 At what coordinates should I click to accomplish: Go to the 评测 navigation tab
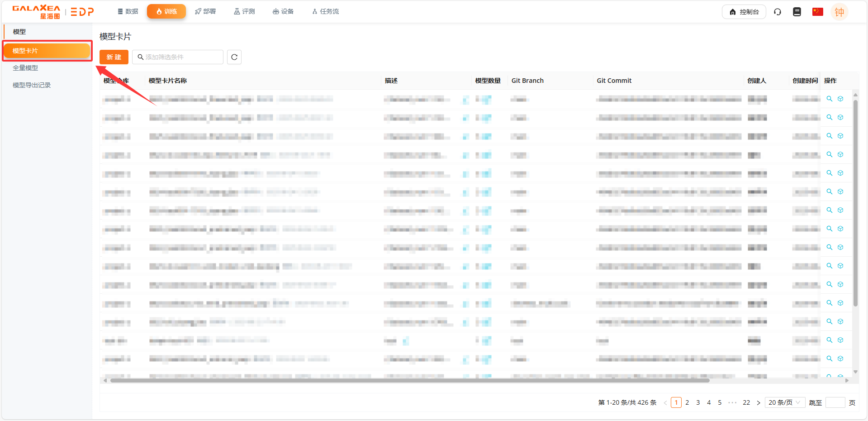coord(244,11)
